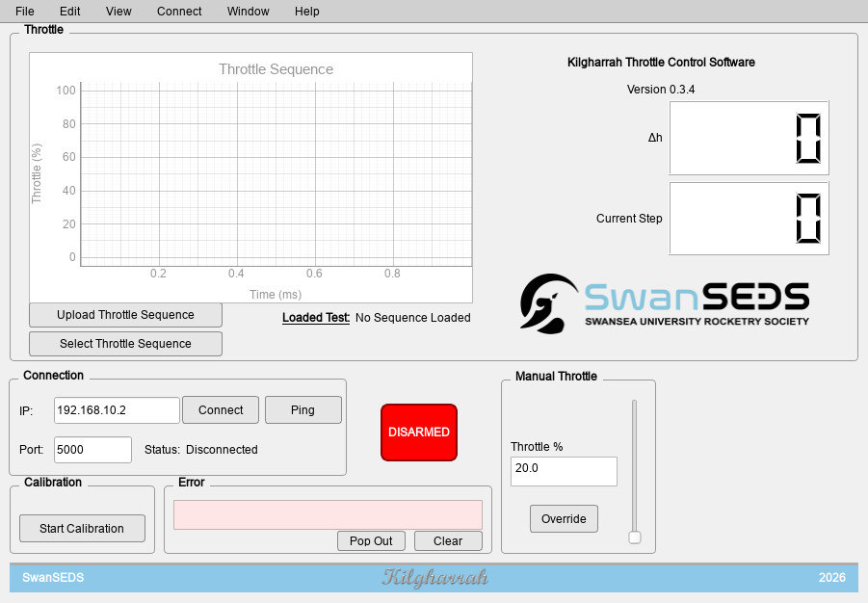The height and width of the screenshot is (603, 868).
Task: Click the Port number input field
Action: pos(93,449)
